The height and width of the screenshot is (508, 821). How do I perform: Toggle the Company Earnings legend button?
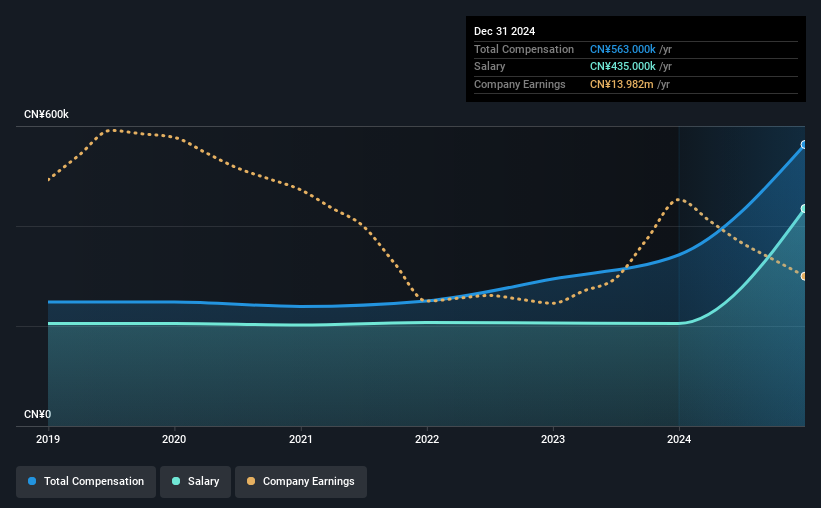(x=301, y=482)
